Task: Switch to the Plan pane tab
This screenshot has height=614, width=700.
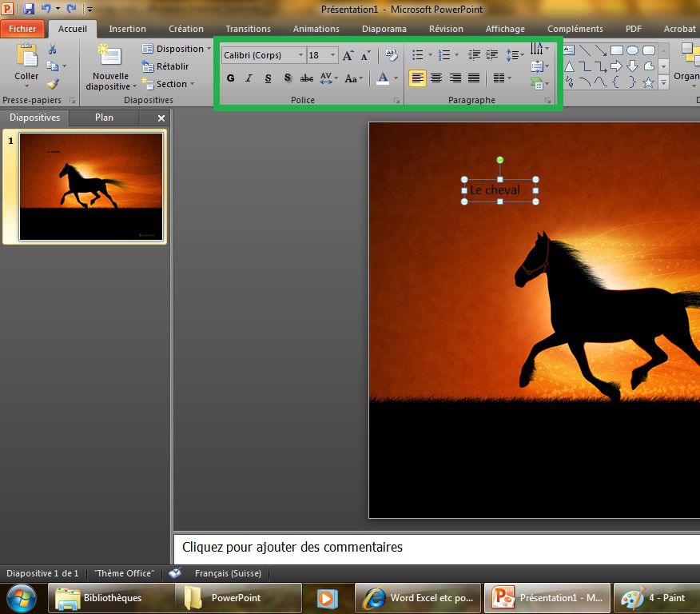Action: pos(104,118)
